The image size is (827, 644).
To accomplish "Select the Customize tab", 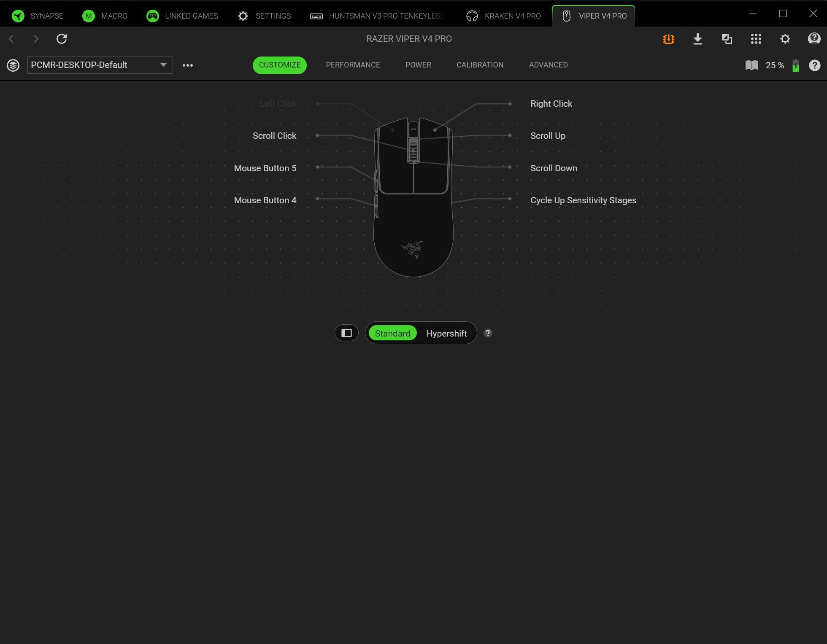I will pos(280,65).
